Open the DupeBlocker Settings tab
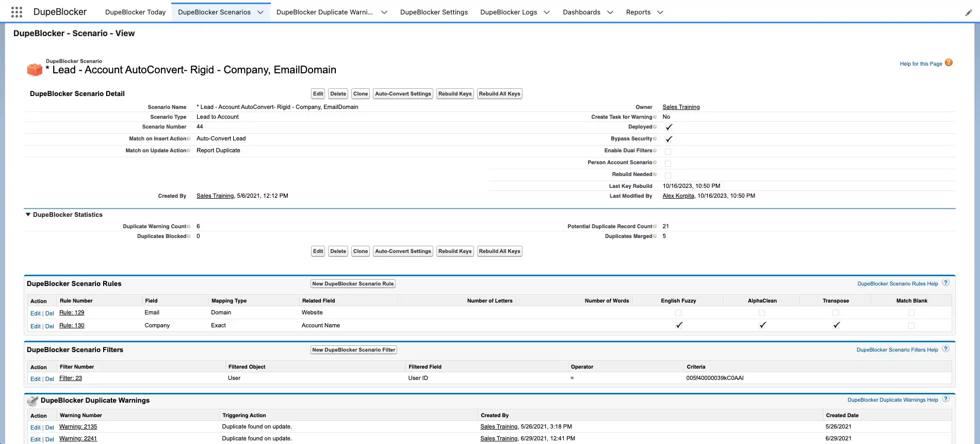The height and width of the screenshot is (444, 980). coord(434,12)
